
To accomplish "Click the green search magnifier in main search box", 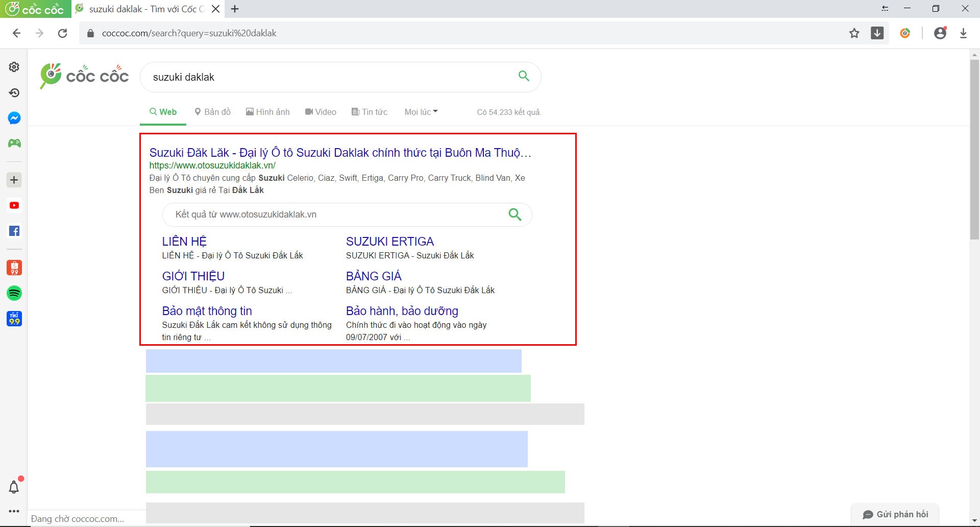I will pyautogui.click(x=524, y=76).
